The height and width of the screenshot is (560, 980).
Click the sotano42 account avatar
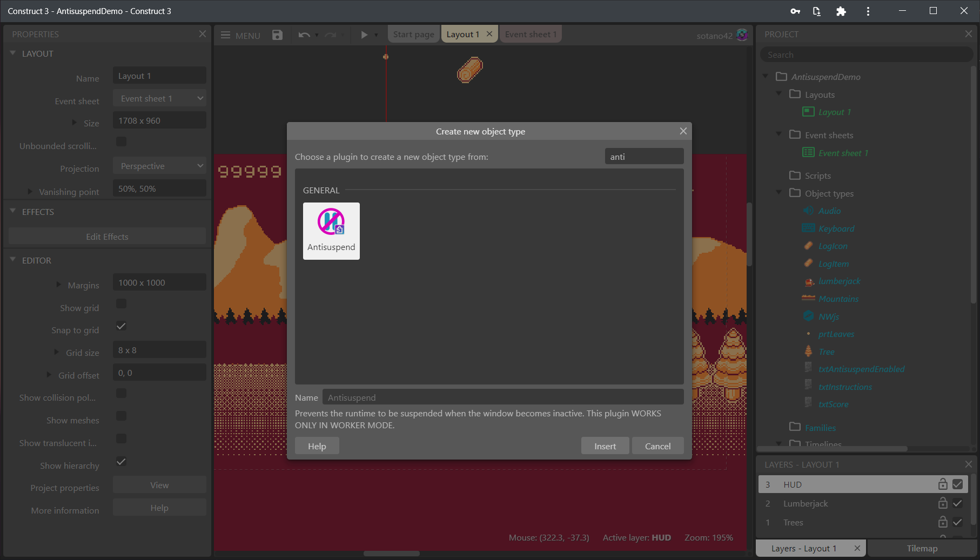tap(742, 35)
